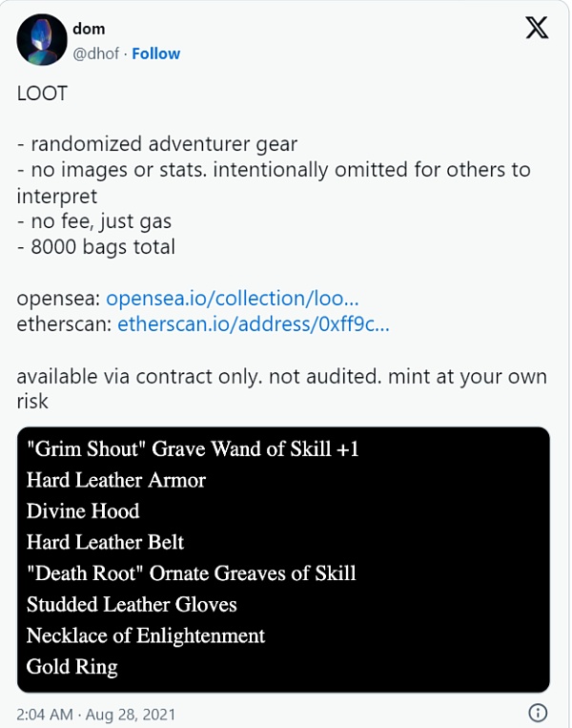
Task: Click the Studded Leather Gloves entry
Action: coord(132,604)
